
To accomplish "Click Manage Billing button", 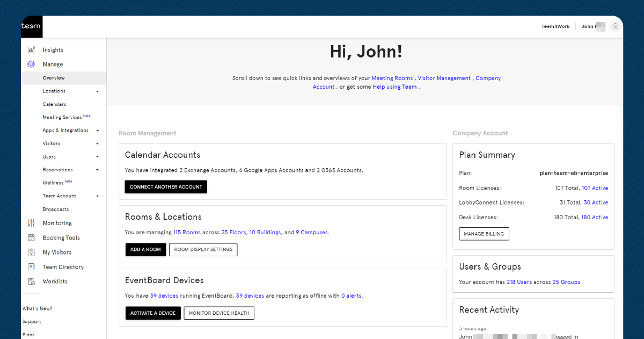I will coord(484,234).
